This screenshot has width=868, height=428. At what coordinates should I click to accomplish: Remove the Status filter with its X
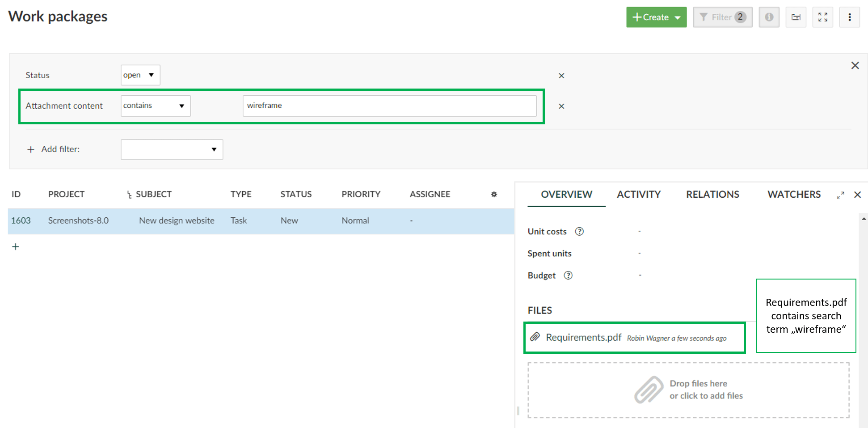(561, 76)
